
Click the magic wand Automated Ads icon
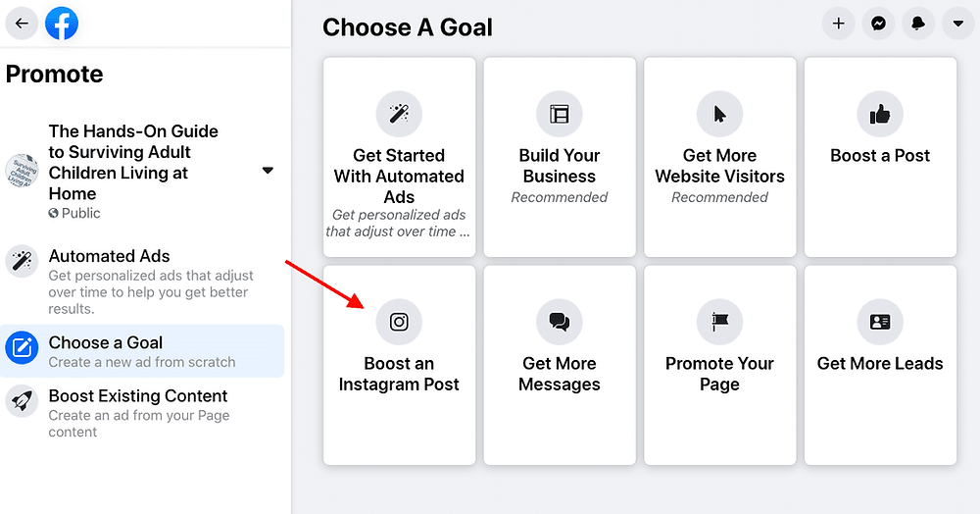click(399, 114)
